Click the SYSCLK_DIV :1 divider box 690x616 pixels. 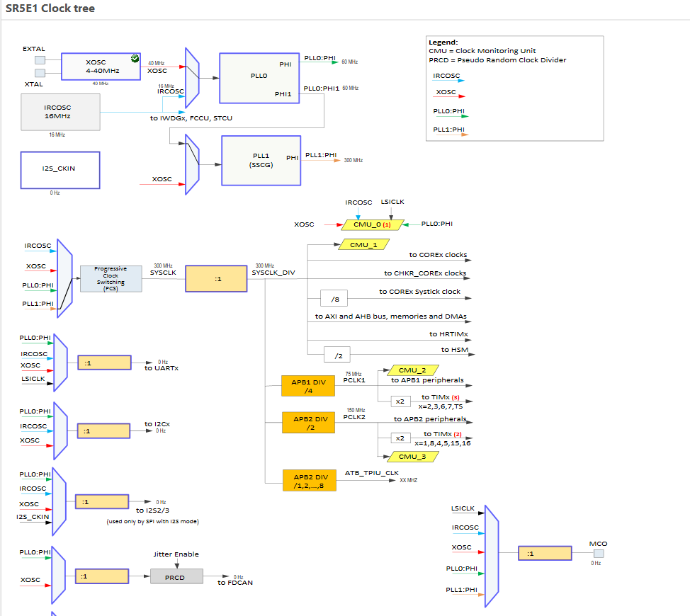click(x=216, y=279)
